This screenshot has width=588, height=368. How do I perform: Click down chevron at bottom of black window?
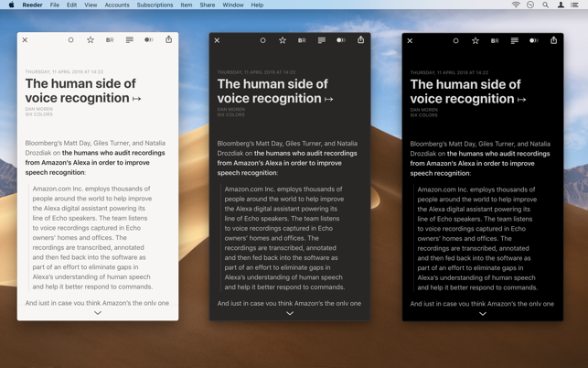(483, 313)
